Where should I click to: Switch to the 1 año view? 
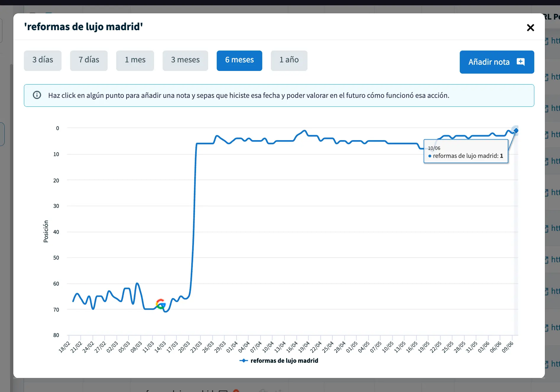(289, 60)
